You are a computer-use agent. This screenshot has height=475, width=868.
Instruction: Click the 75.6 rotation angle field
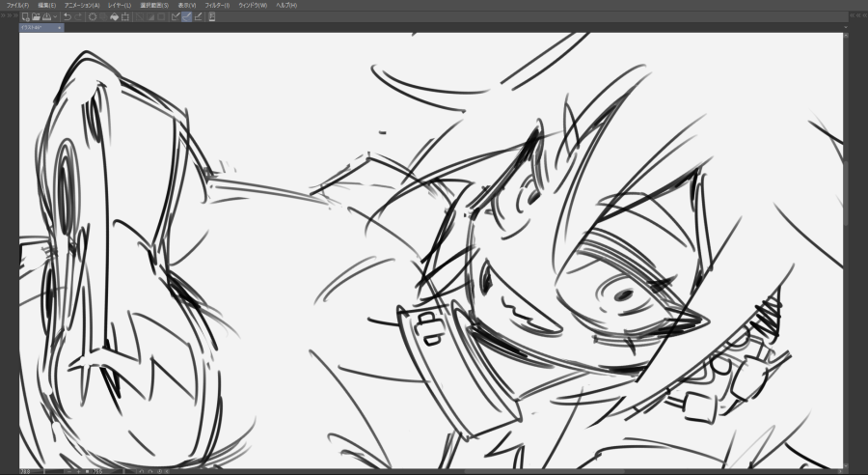98,471
